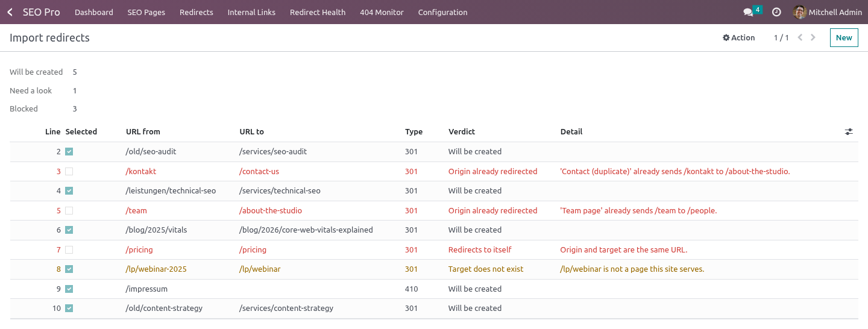Image resolution: width=868 pixels, height=329 pixels.
Task: Sort by the Line column header
Action: tap(53, 131)
